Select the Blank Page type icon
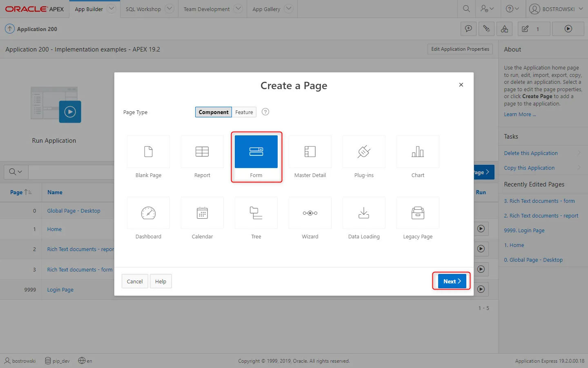 click(x=148, y=152)
